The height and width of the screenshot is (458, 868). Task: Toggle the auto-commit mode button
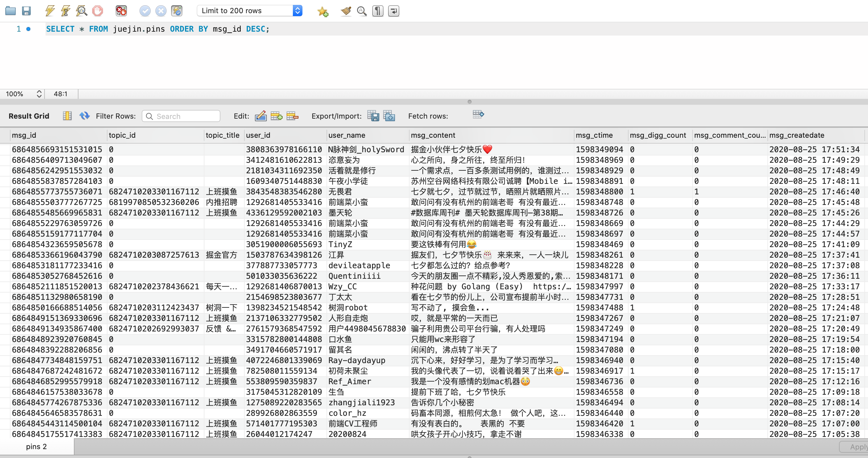176,11
